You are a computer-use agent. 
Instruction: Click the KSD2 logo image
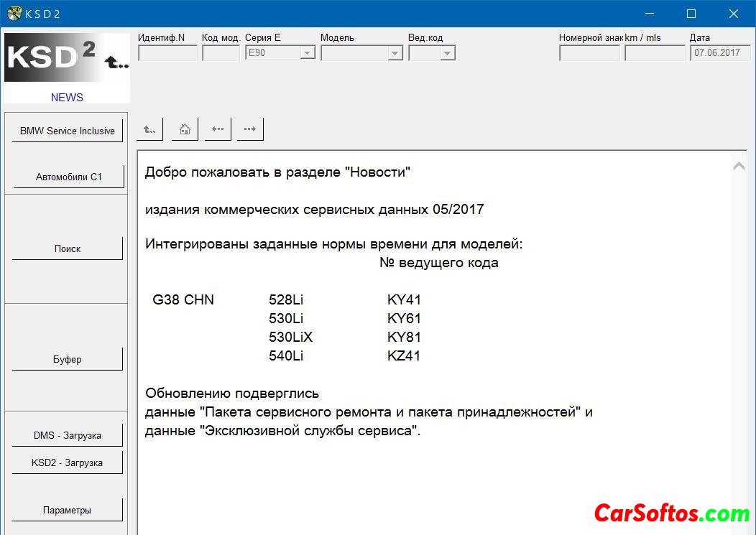click(67, 59)
